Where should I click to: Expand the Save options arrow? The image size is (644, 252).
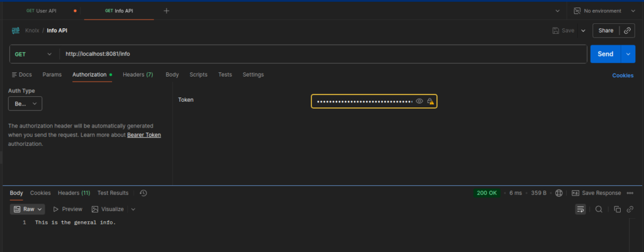[x=583, y=31]
